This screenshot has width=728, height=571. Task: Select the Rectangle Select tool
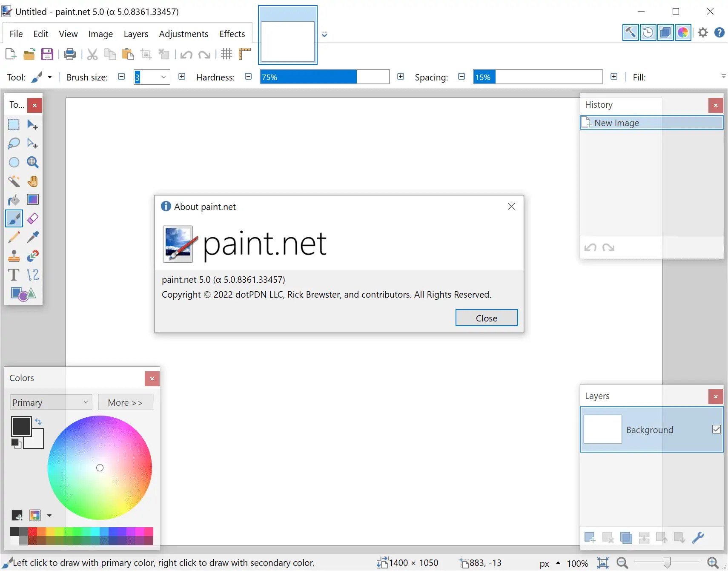point(14,124)
